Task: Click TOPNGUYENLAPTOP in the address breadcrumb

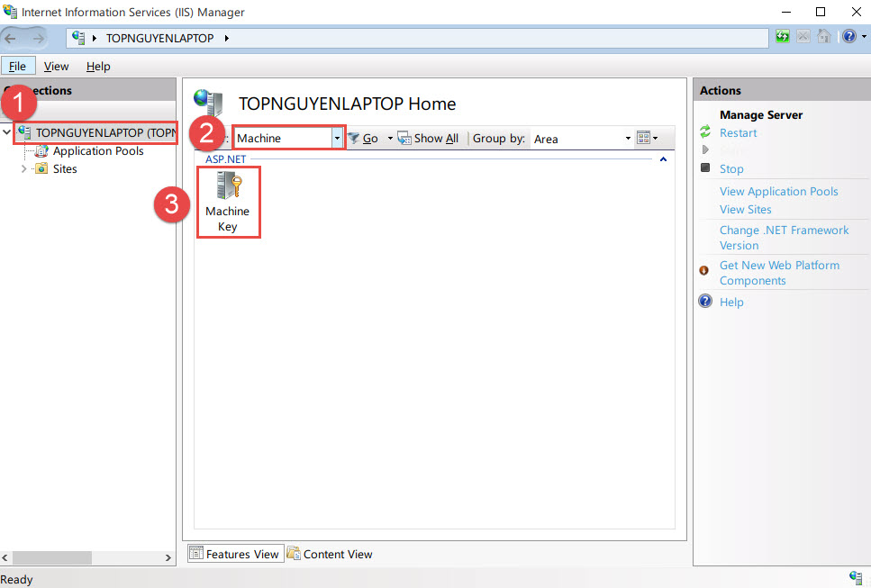Action: (x=160, y=39)
